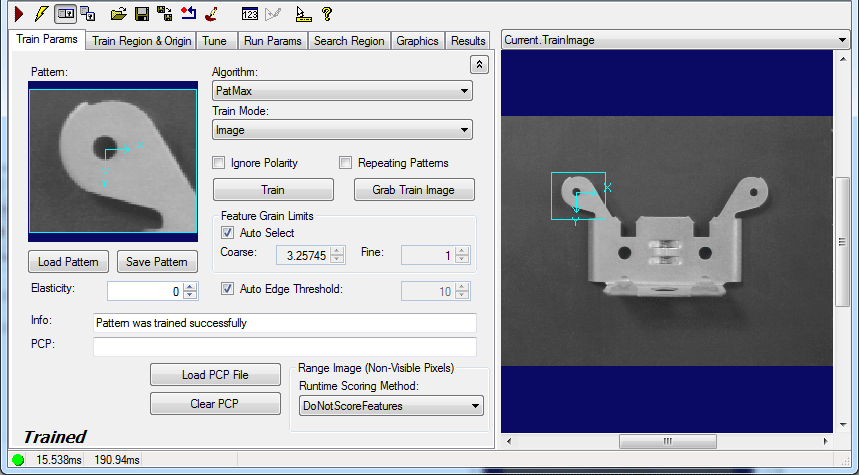Click the lightning bolt electric mode icon
This screenshot has height=475, width=859.
tap(41, 14)
